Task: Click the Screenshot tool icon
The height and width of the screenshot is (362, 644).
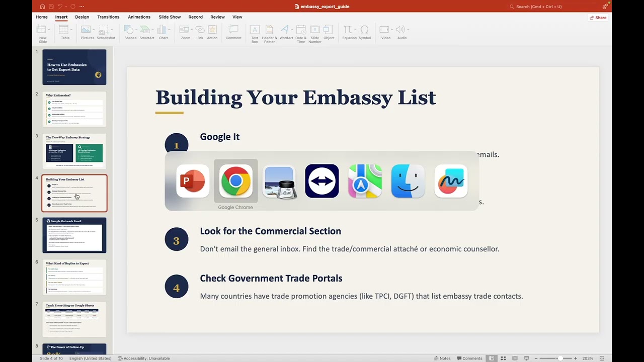Action: pos(104,30)
